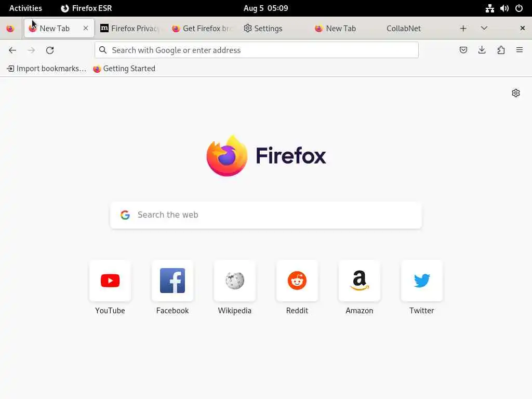
Task: Focus the address bar search field
Action: coord(257,50)
